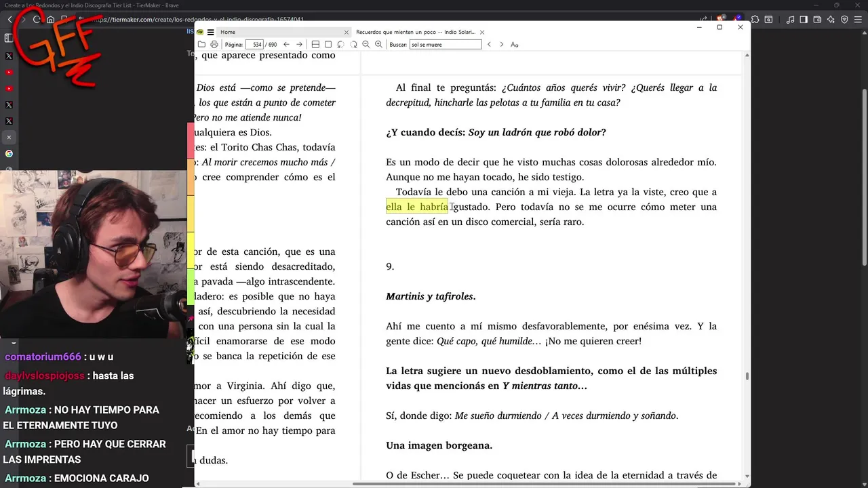Viewport: 868px width, 488px height.
Task: Switch to Recuerdos que mienten un poco tab
Action: click(x=416, y=32)
